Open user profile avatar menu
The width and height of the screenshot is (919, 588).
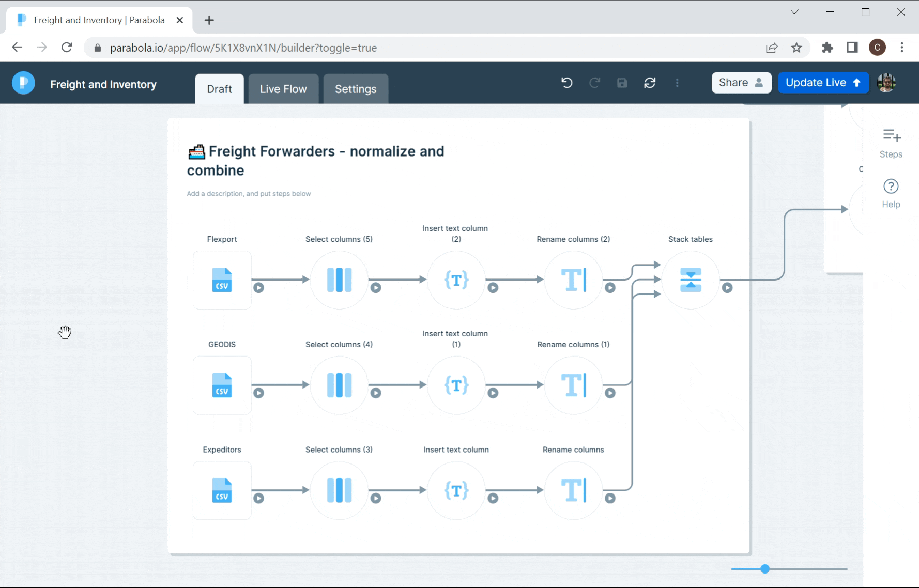(886, 83)
